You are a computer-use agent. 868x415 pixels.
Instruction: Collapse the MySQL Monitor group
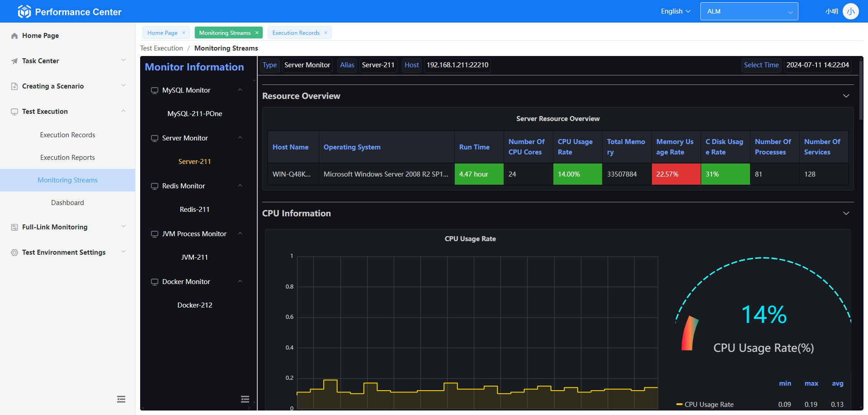240,90
